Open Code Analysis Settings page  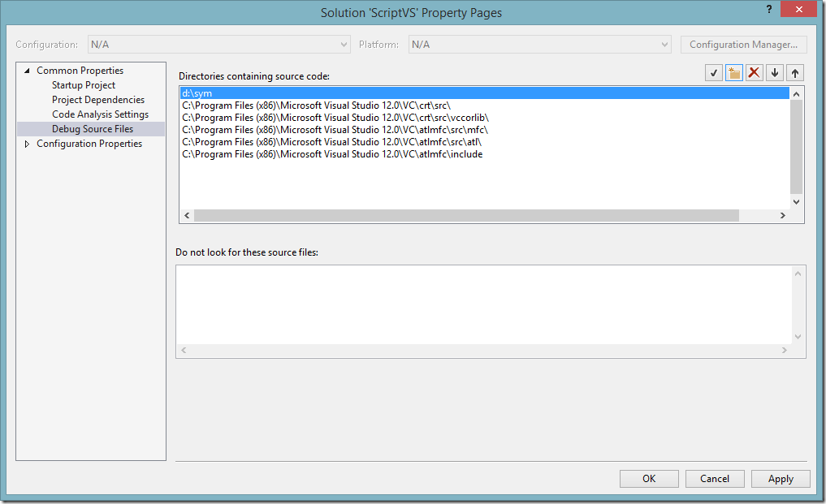coord(100,114)
